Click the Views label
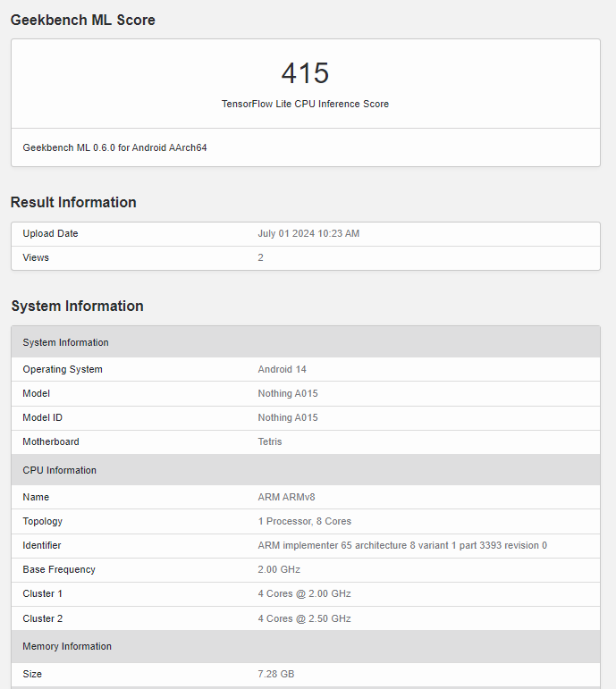 36,257
